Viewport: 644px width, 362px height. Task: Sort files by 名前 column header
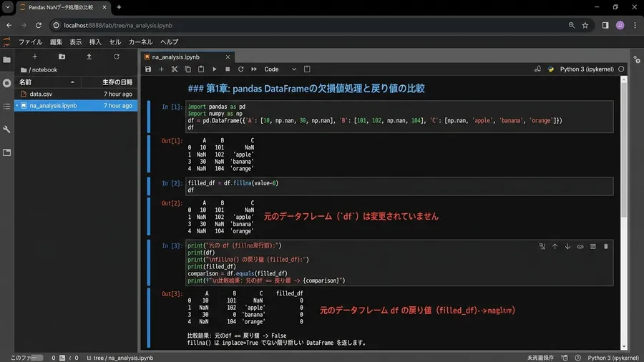click(48, 82)
